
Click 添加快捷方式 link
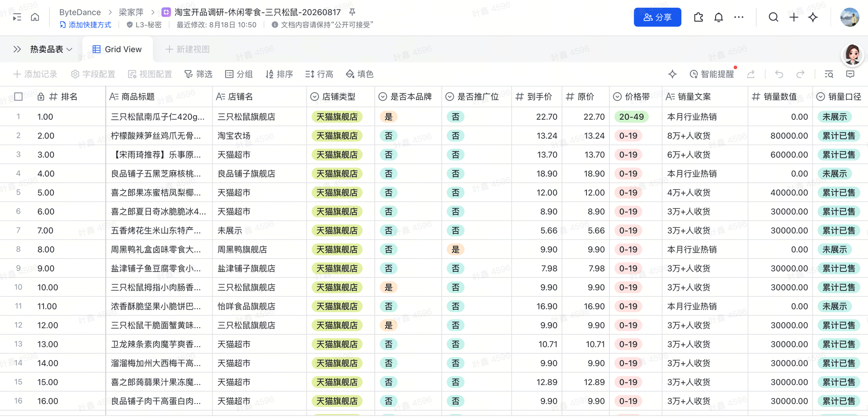pos(85,25)
